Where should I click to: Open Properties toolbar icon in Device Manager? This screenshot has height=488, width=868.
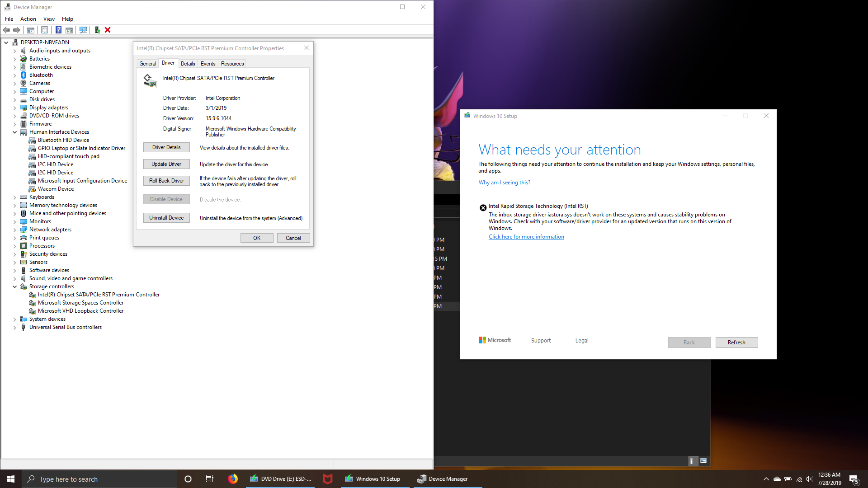pos(44,30)
